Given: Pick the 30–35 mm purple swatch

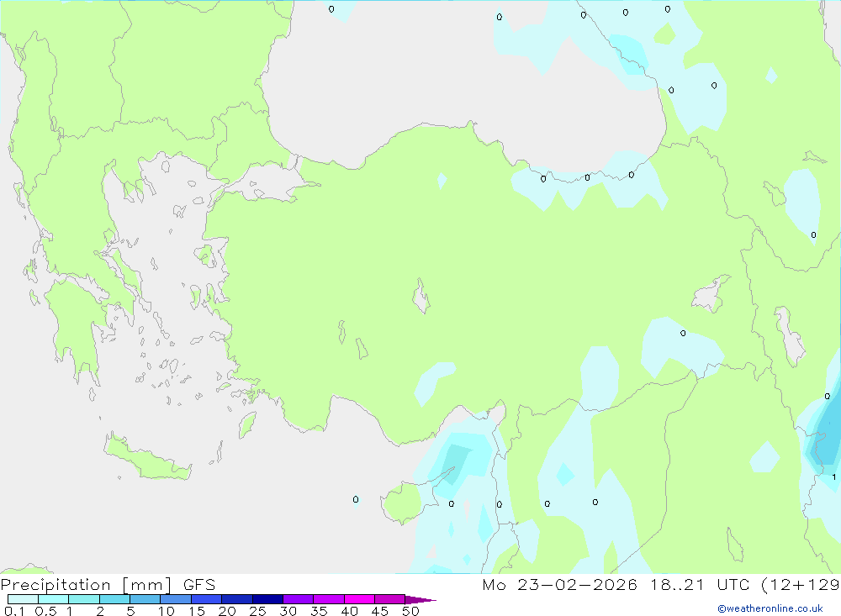Looking at the screenshot, I should tap(299, 599).
